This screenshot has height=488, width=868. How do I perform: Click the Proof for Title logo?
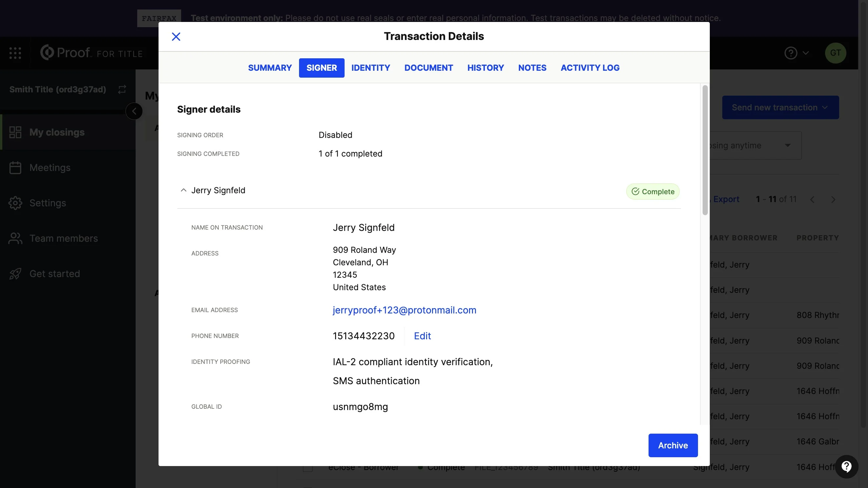point(91,53)
